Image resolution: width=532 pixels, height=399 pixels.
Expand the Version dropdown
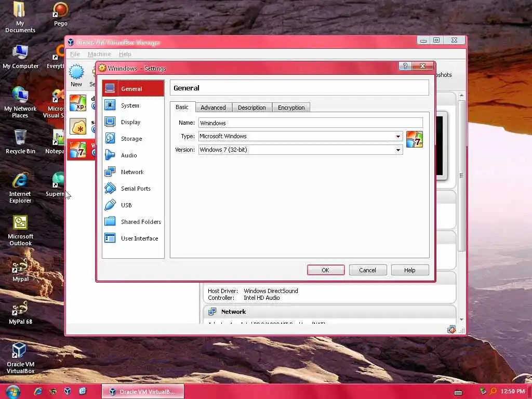pyautogui.click(x=397, y=150)
